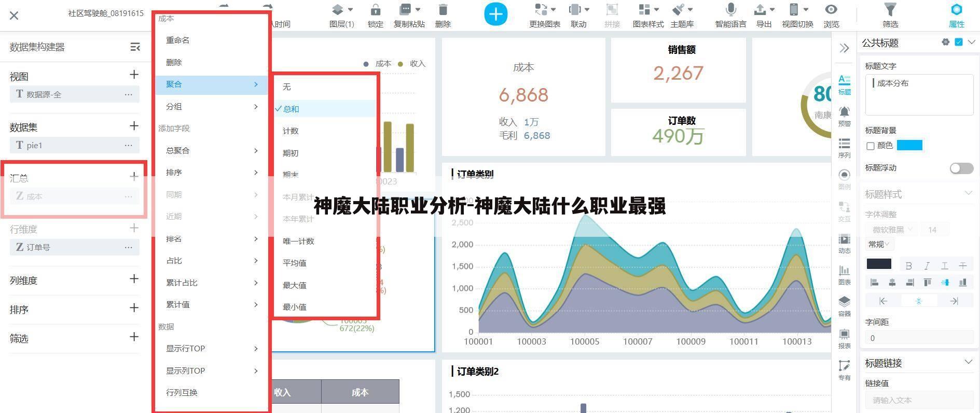The image size is (980, 413).
Task: Collapse the 标题样式 section chevron
Action: click(968, 193)
